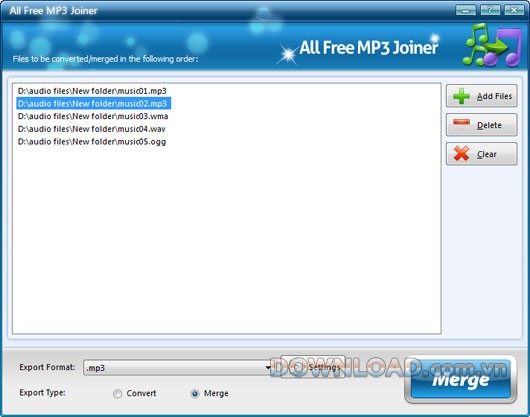
Task: Minimize the All Free MP3 Joiner window
Action: click(466, 10)
